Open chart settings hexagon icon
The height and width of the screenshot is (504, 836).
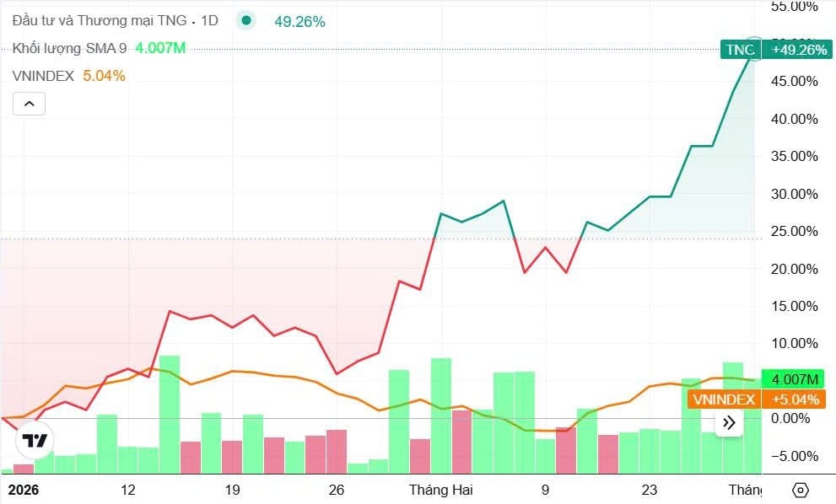(801, 490)
